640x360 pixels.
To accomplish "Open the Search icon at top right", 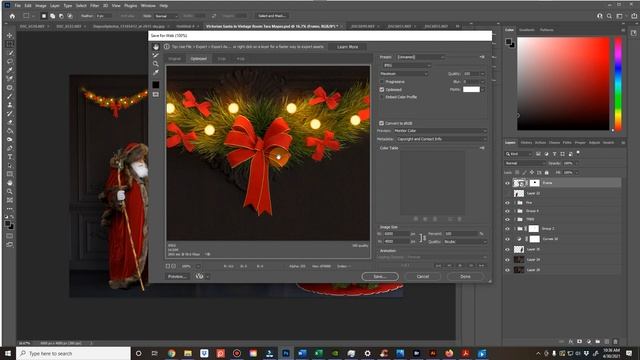I will [609, 16].
